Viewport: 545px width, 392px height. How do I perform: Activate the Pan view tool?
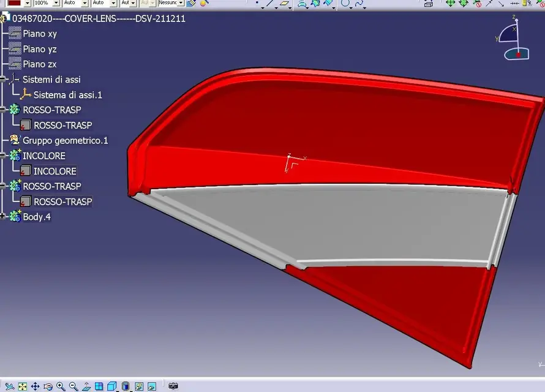[35, 386]
